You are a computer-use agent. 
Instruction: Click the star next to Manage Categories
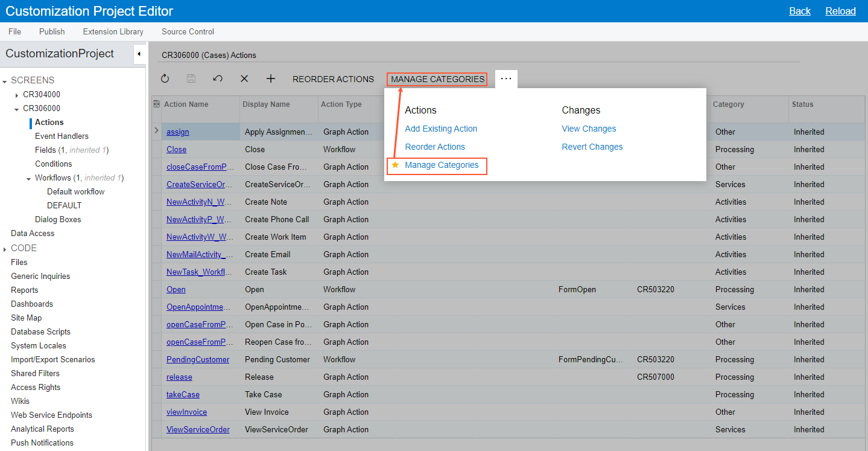395,165
